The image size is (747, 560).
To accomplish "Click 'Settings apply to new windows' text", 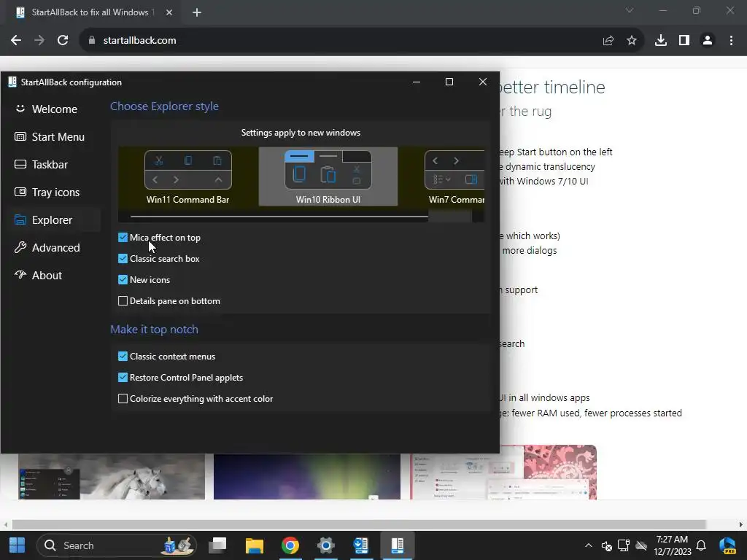I will click(301, 133).
